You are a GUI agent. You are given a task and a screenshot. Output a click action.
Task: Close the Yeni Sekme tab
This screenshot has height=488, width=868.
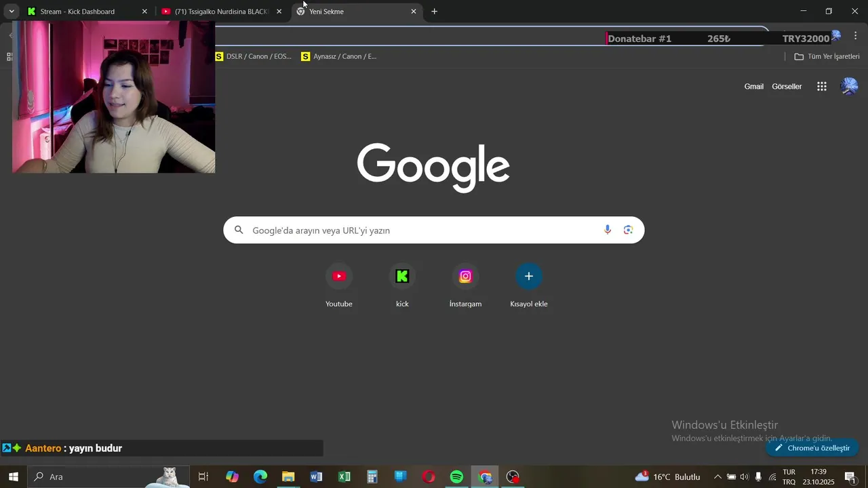tap(414, 12)
